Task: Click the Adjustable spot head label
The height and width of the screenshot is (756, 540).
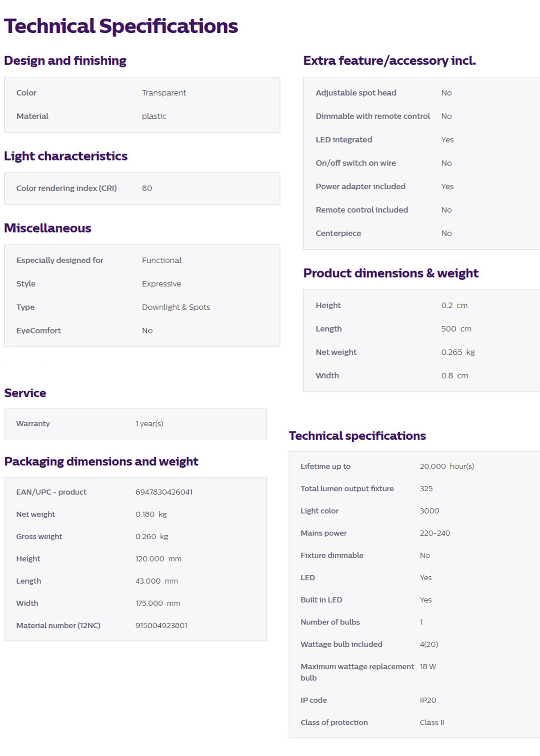Action: point(356,93)
